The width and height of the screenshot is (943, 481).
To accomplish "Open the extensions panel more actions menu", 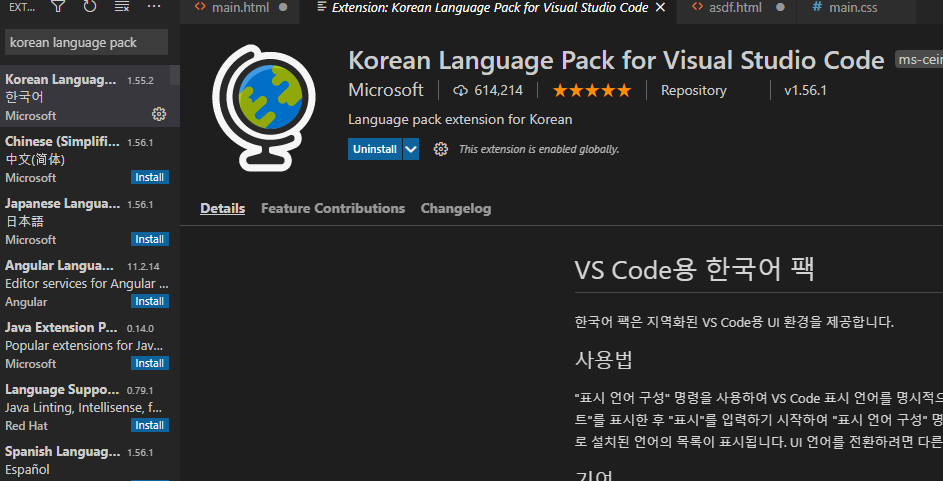I will (154, 7).
